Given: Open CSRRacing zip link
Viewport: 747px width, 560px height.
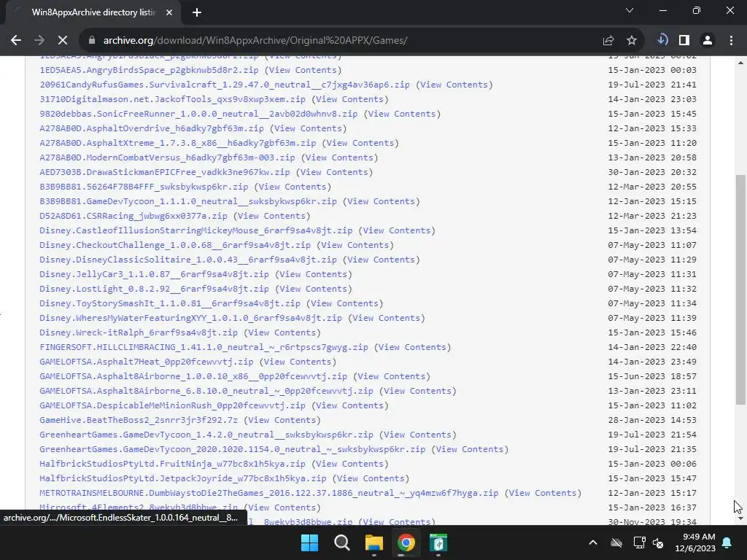Looking at the screenshot, I should pos(133,216).
